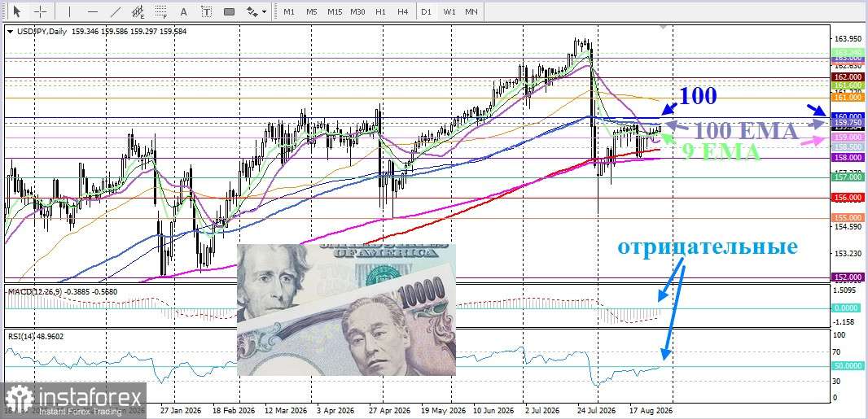The width and height of the screenshot is (868, 419).
Task: Click the 152.000 dark purple price label
Action: (848, 277)
